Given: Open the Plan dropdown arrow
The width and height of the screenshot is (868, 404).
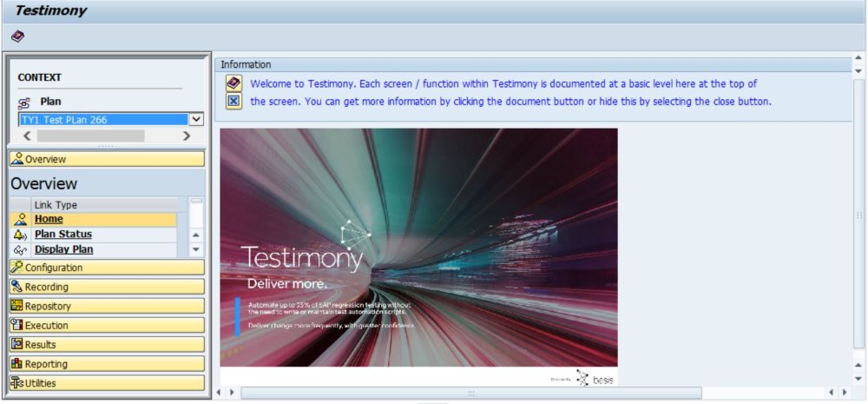Looking at the screenshot, I should click(196, 119).
